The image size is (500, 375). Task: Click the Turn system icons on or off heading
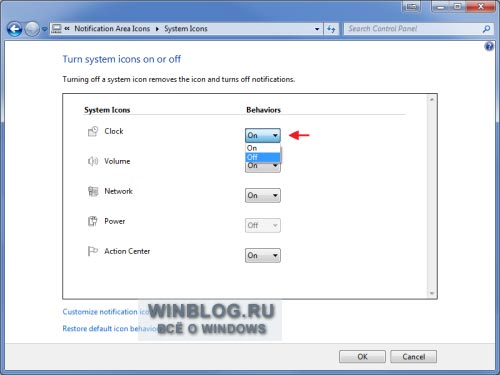pyautogui.click(x=122, y=59)
